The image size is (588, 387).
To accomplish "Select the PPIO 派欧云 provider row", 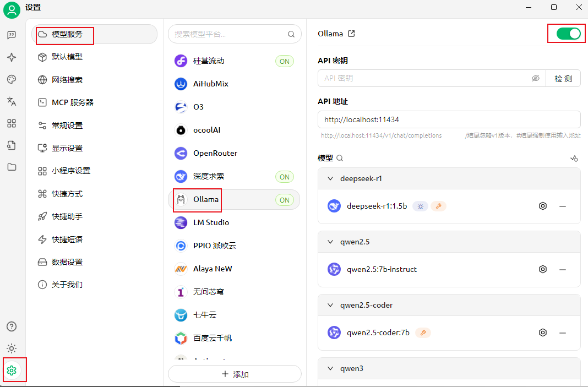I will pyautogui.click(x=234, y=246).
